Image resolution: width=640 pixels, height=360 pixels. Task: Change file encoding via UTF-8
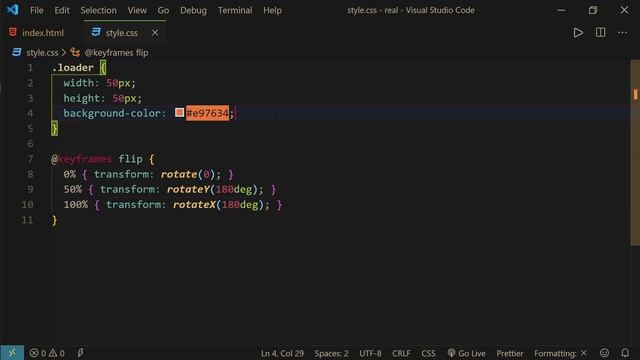pyautogui.click(x=370, y=353)
